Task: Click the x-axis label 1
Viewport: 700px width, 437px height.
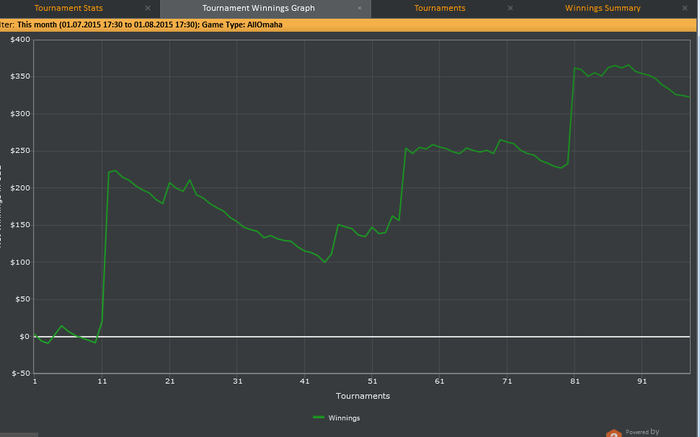Action: [35, 381]
